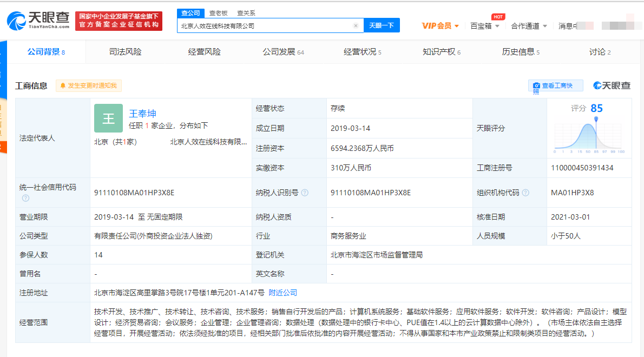Click the 天眼一下 search button

point(382,25)
